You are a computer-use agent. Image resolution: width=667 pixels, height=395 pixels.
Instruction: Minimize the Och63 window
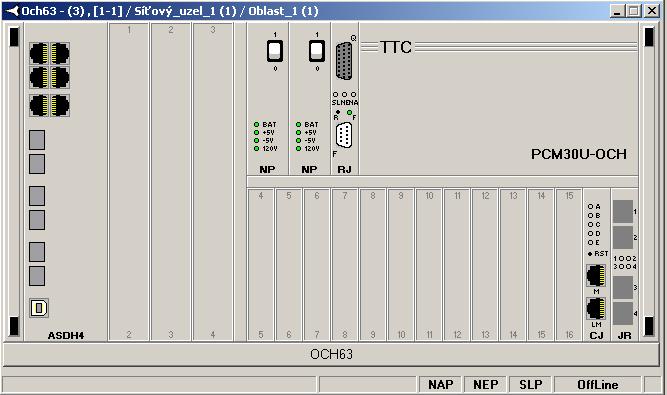pyautogui.click(x=617, y=11)
